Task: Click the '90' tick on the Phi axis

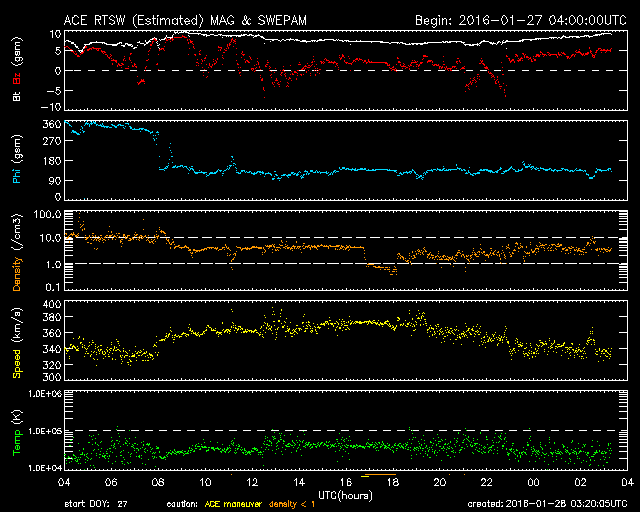Action: click(x=55, y=180)
